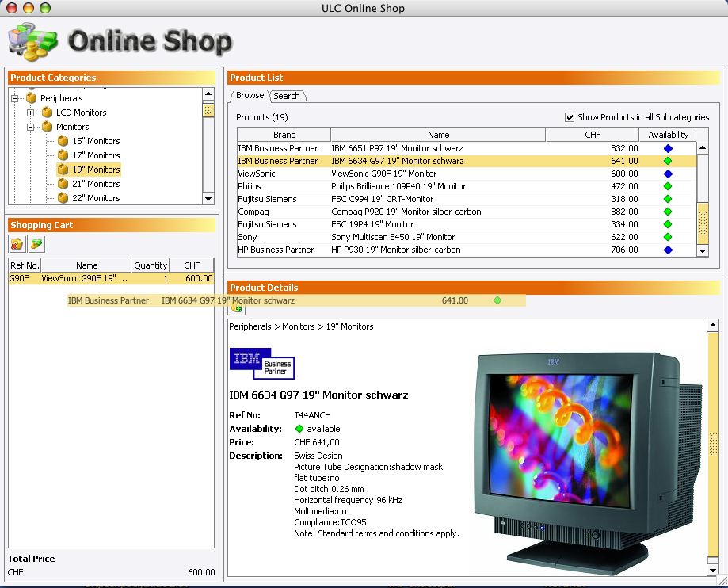Click blue availability diamond for IBM 6651 P97
This screenshot has height=588, width=728.
coord(668,149)
